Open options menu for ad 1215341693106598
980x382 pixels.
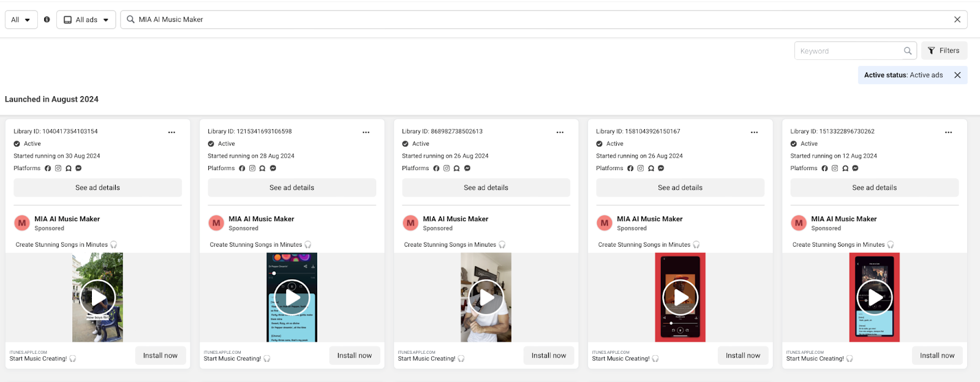[x=366, y=132]
